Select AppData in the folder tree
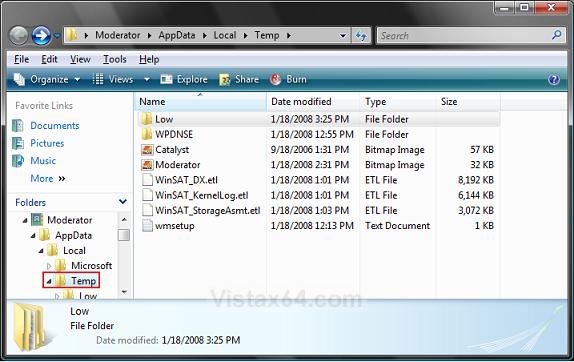574x362 pixels. 73,235
